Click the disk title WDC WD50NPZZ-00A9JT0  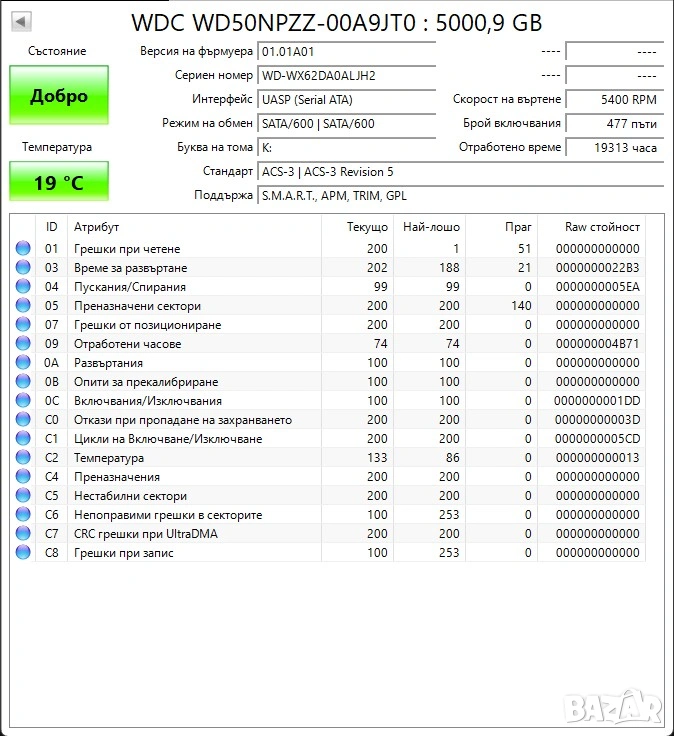coord(337,22)
